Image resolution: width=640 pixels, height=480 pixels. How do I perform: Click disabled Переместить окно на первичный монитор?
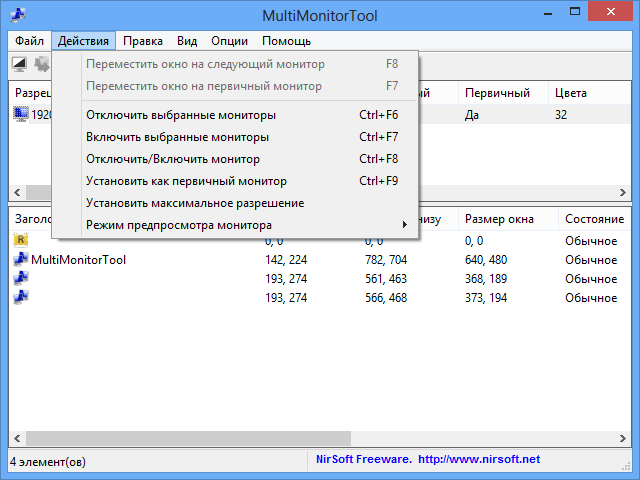tap(235, 86)
